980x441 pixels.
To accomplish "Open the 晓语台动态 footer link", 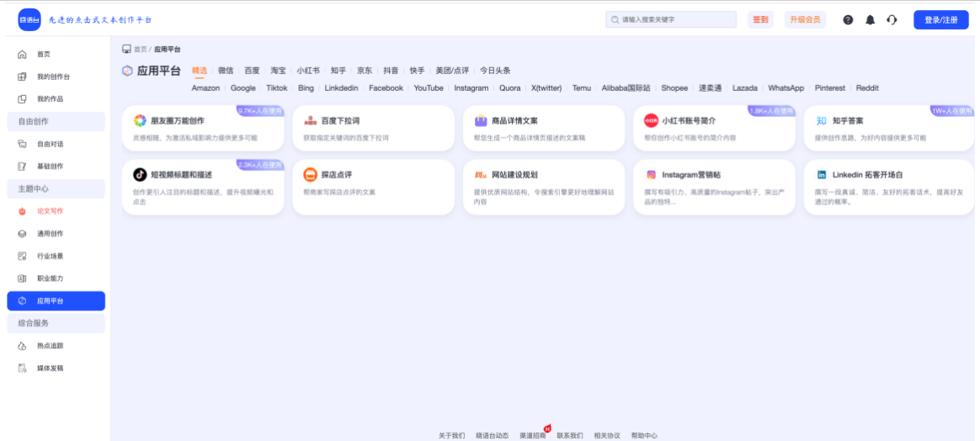I will (492, 435).
